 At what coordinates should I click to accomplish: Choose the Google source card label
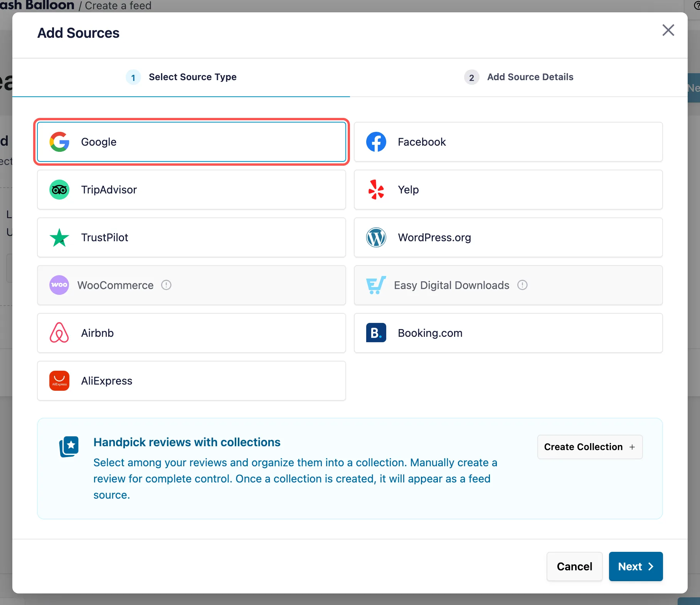(99, 142)
